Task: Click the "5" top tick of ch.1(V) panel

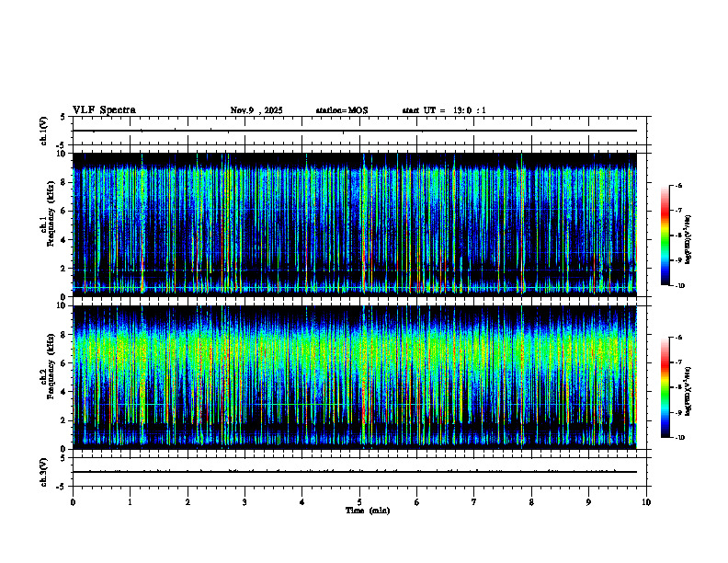Action: 63,118
